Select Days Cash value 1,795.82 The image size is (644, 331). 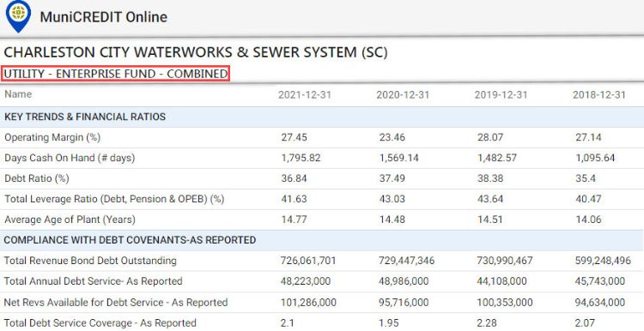301,158
